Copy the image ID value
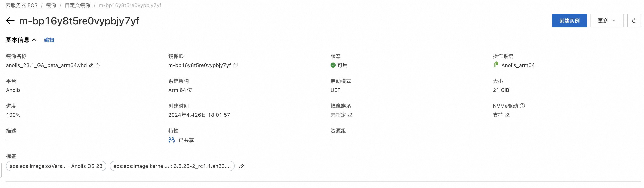Screen dimensions: 644x188 pos(235,65)
